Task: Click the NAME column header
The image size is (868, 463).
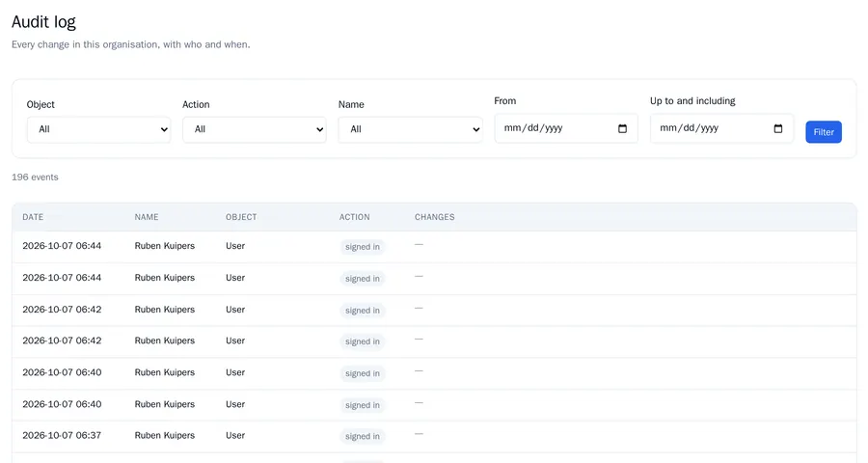Action: [147, 217]
